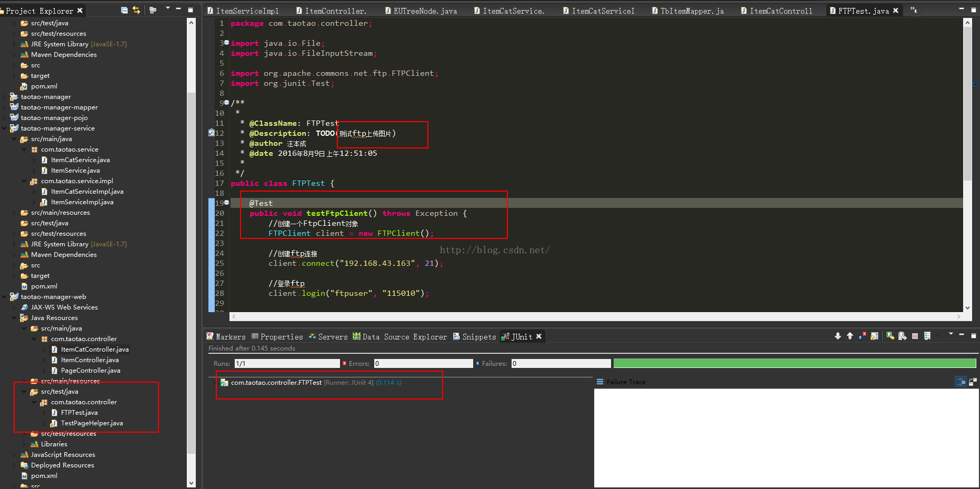Click the Libraries node icon
The width and height of the screenshot is (980, 489).
pyautogui.click(x=34, y=444)
